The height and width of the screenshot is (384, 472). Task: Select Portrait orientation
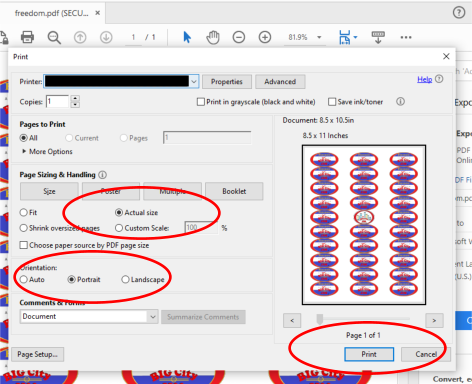click(x=71, y=279)
